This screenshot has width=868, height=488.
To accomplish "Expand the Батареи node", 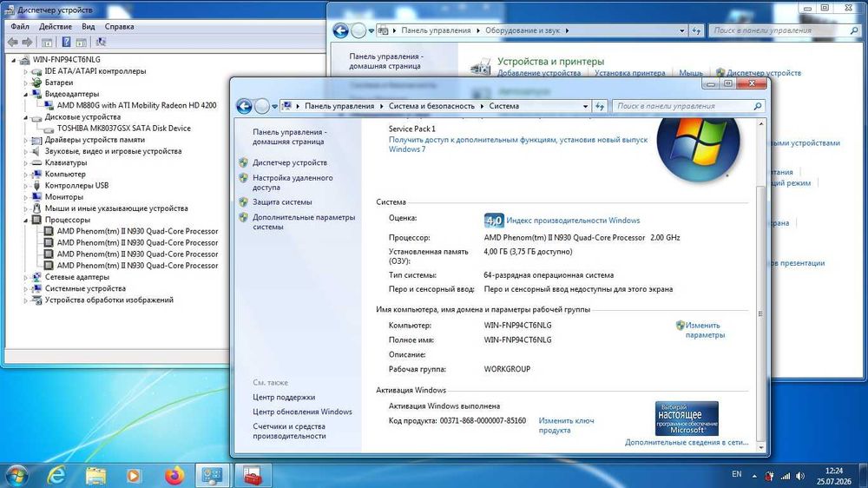I will point(25,82).
